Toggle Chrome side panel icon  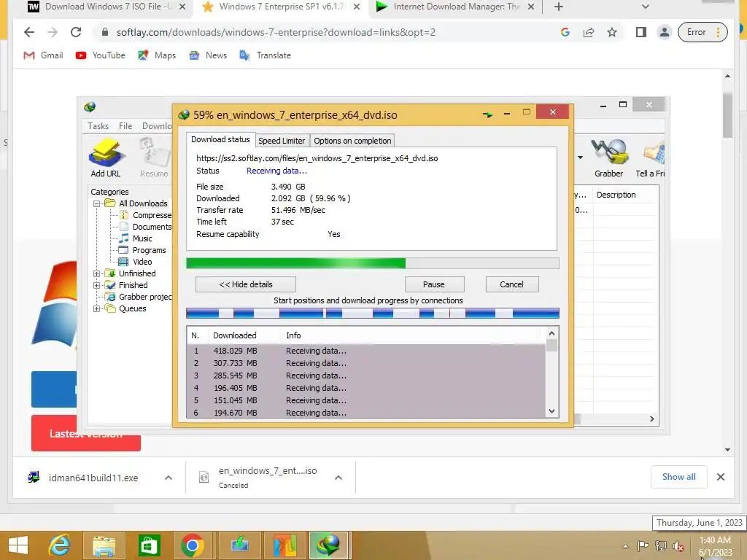pyautogui.click(x=640, y=32)
